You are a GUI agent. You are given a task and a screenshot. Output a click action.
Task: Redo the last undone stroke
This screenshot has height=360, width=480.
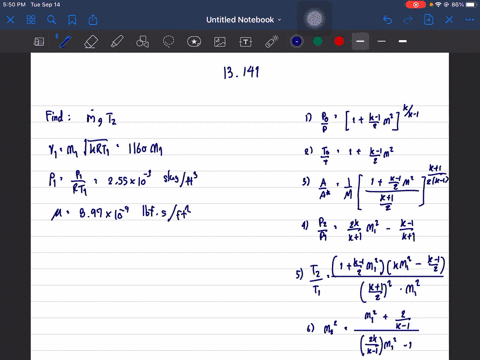(x=408, y=20)
